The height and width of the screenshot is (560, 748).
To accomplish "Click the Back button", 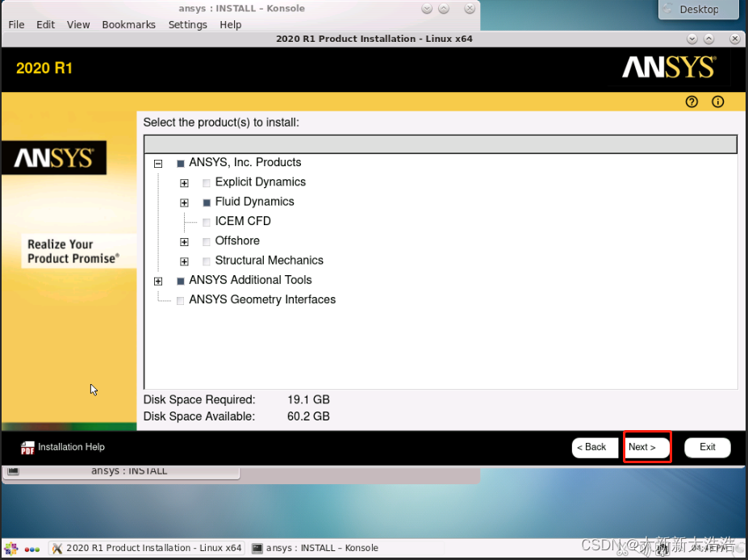I will (x=595, y=447).
